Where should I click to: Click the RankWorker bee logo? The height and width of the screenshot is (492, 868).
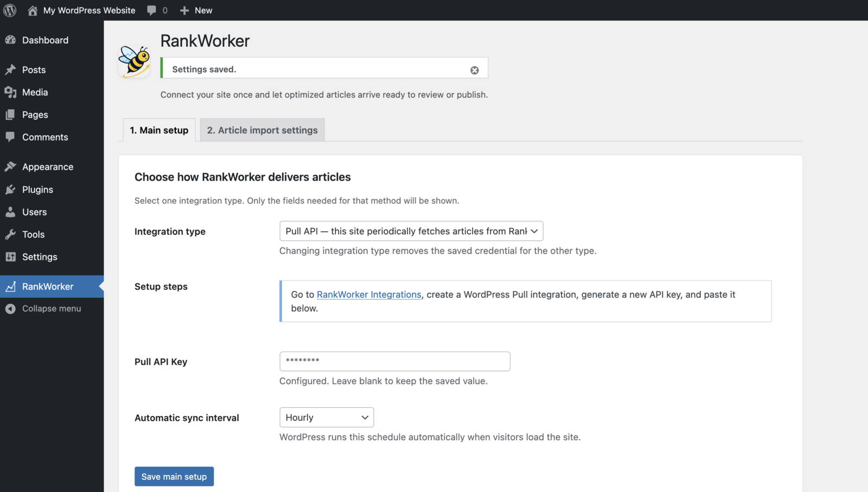(x=134, y=61)
